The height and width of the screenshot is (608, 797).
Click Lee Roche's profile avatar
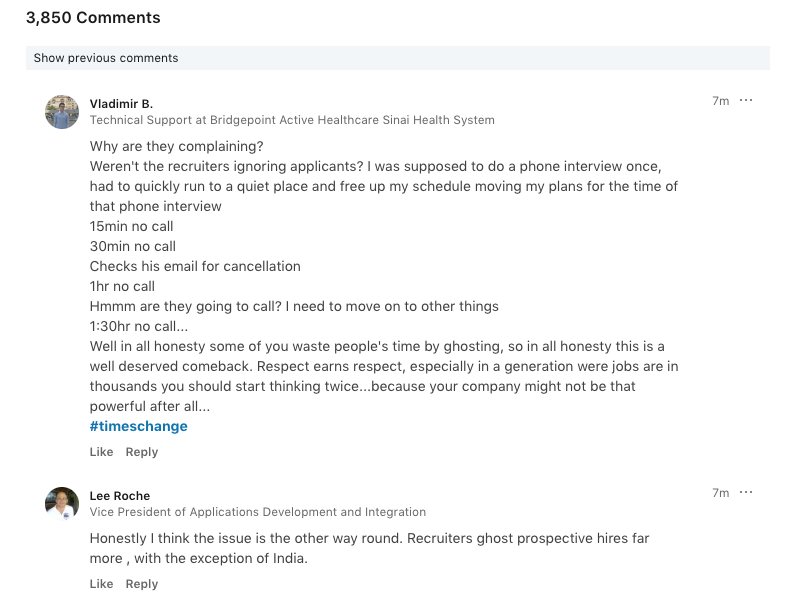(x=62, y=503)
